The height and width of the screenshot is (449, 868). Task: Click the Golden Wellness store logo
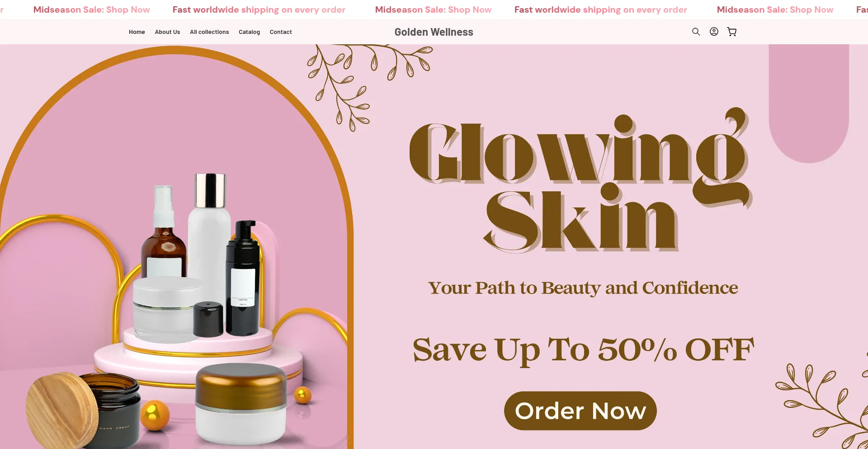tap(434, 32)
